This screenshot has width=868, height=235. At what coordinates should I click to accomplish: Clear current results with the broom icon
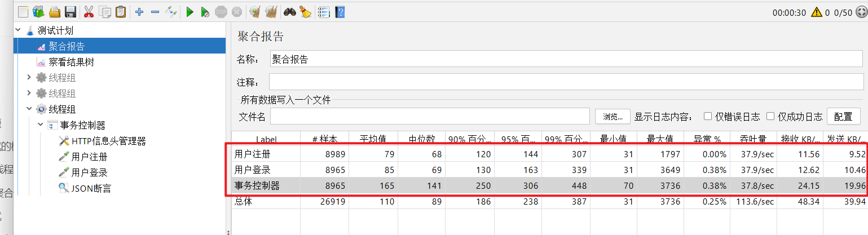[255, 11]
